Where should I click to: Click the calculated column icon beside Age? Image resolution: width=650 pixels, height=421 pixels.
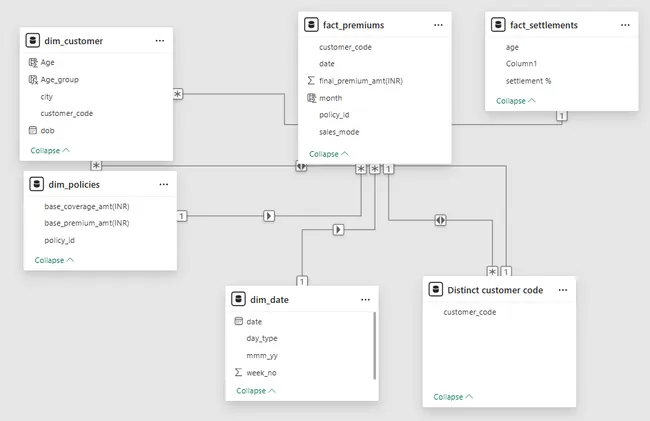33,63
